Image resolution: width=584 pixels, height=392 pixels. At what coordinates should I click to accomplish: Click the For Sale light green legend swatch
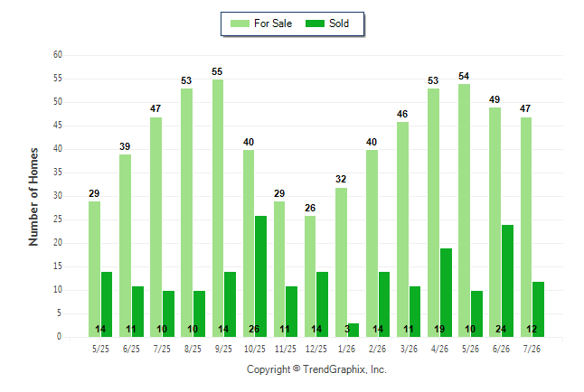click(x=240, y=23)
